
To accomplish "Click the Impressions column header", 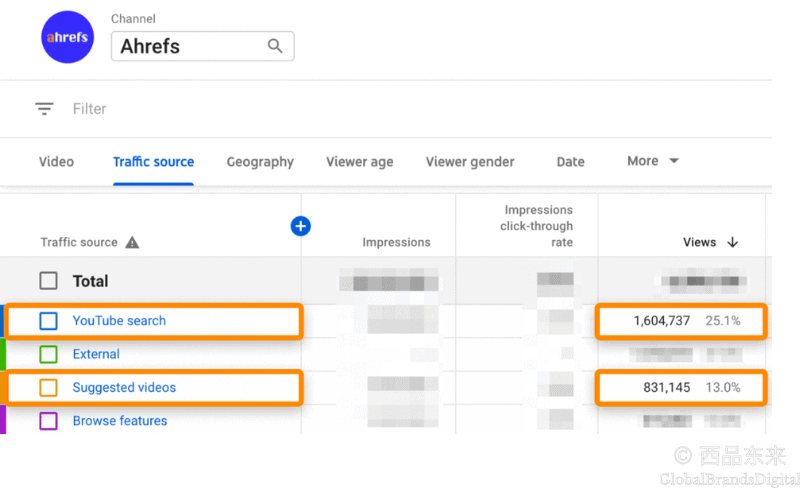I will [x=396, y=242].
